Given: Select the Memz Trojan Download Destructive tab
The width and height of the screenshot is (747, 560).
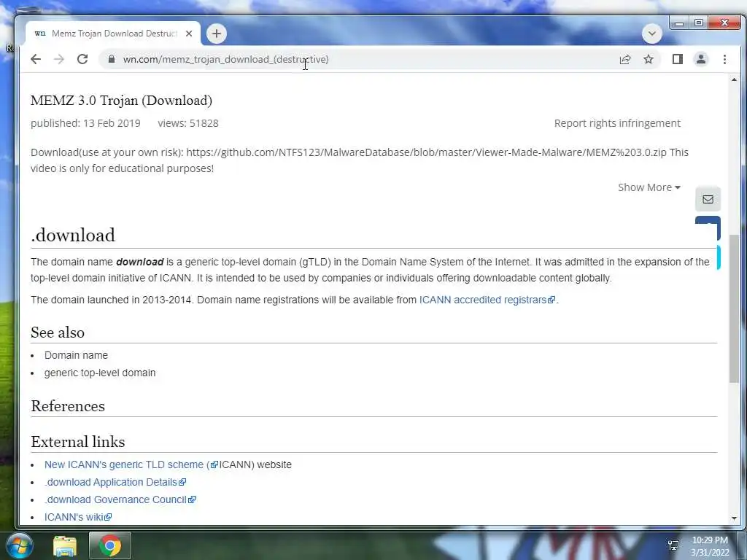Looking at the screenshot, I should coord(112,34).
